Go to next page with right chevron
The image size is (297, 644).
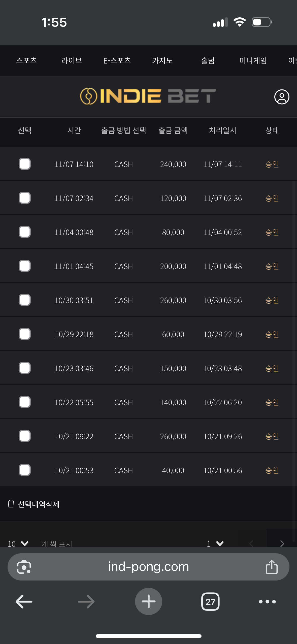(x=282, y=543)
